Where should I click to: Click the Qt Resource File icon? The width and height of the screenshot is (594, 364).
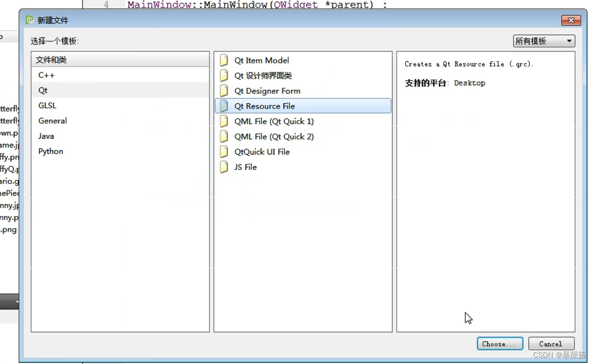click(224, 106)
